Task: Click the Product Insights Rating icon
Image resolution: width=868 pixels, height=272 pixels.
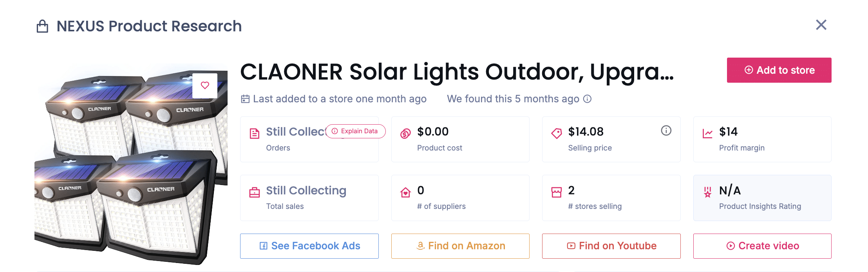Action: (x=708, y=192)
